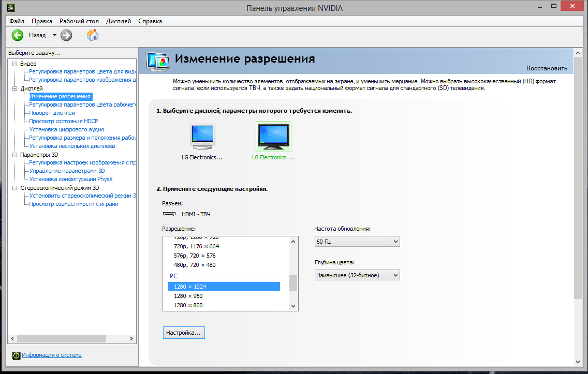
Task: Select the first LG Electronics monitor icon
Action: [202, 137]
